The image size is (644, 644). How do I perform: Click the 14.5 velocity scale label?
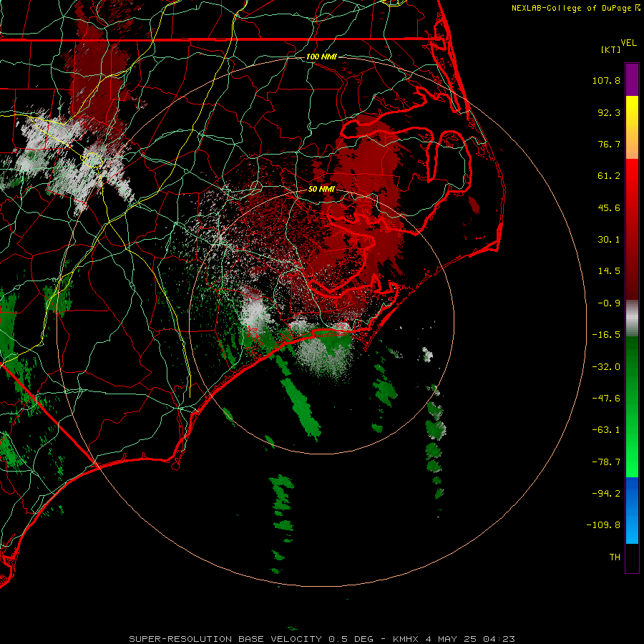coord(609,271)
